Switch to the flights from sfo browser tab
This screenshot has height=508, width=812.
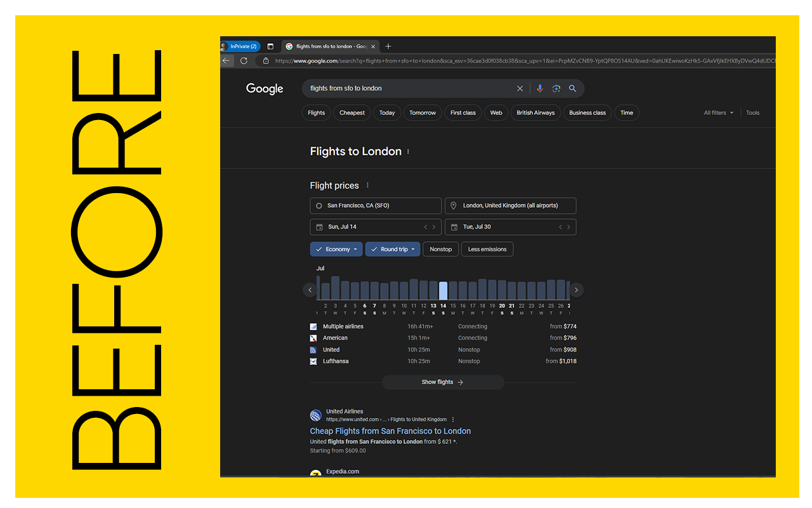(330, 46)
